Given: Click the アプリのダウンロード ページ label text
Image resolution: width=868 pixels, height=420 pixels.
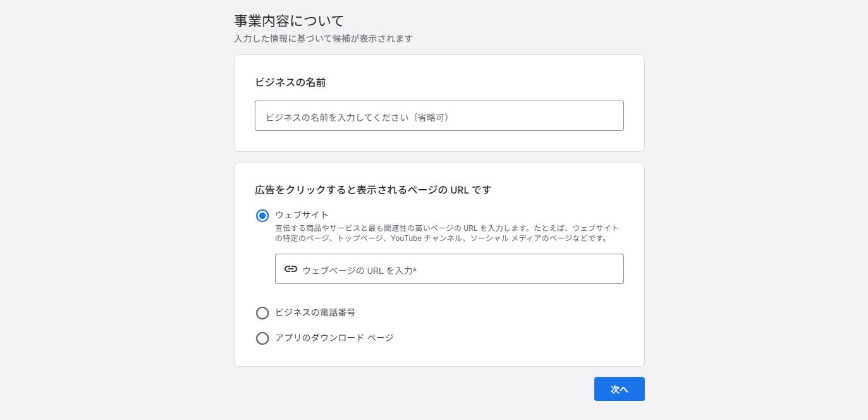Looking at the screenshot, I should coord(334,338).
